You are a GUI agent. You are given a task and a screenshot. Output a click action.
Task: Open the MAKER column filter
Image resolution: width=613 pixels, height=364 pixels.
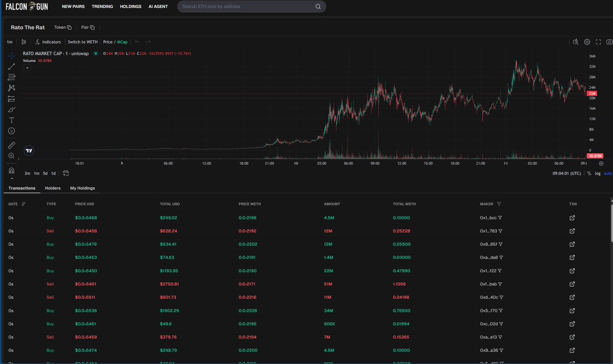(x=499, y=204)
